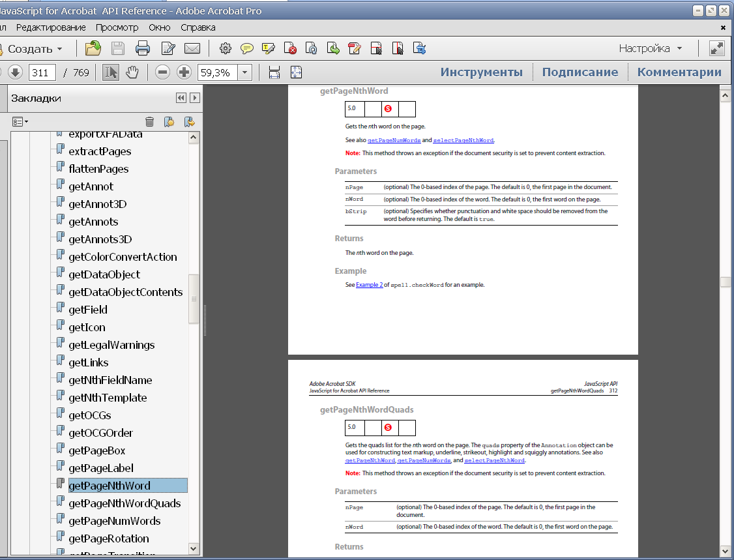
Task: Open the Комментарии pane
Action: 679,72
